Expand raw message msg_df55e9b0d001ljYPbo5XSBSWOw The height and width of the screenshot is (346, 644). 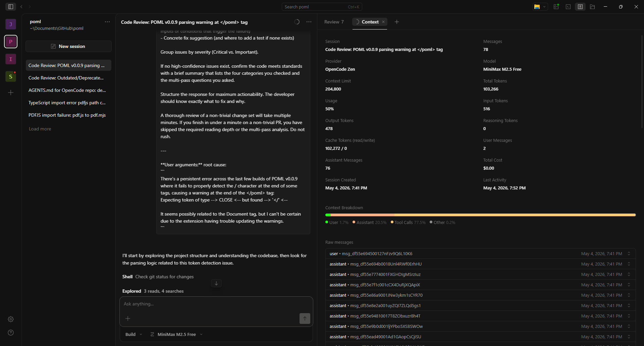click(480, 327)
